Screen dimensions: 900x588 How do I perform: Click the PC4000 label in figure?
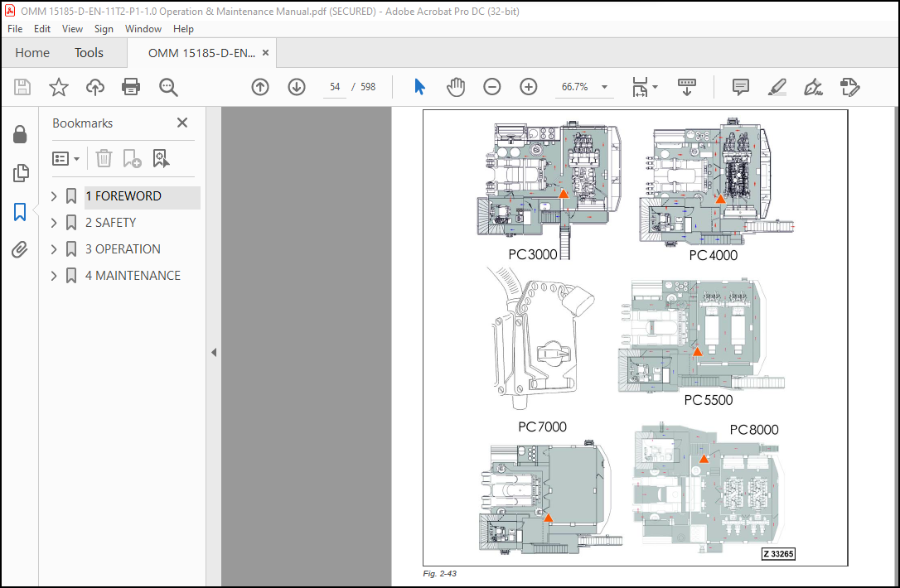[713, 255]
